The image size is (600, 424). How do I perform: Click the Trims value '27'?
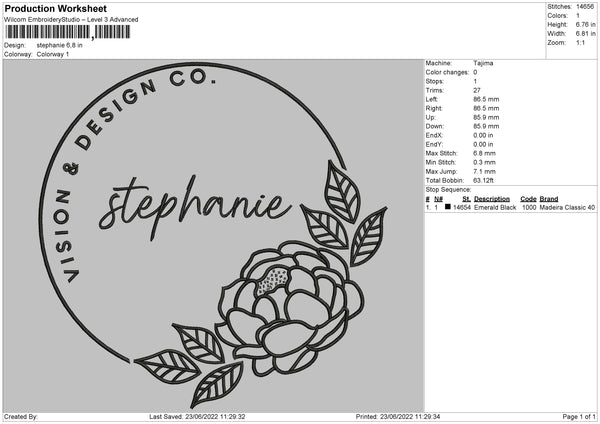[477, 90]
